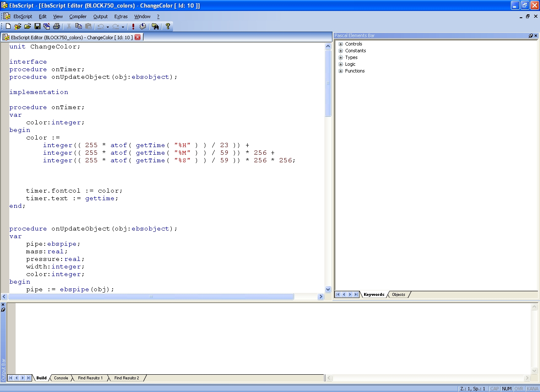Expand the Controls tree node

pyautogui.click(x=341, y=44)
